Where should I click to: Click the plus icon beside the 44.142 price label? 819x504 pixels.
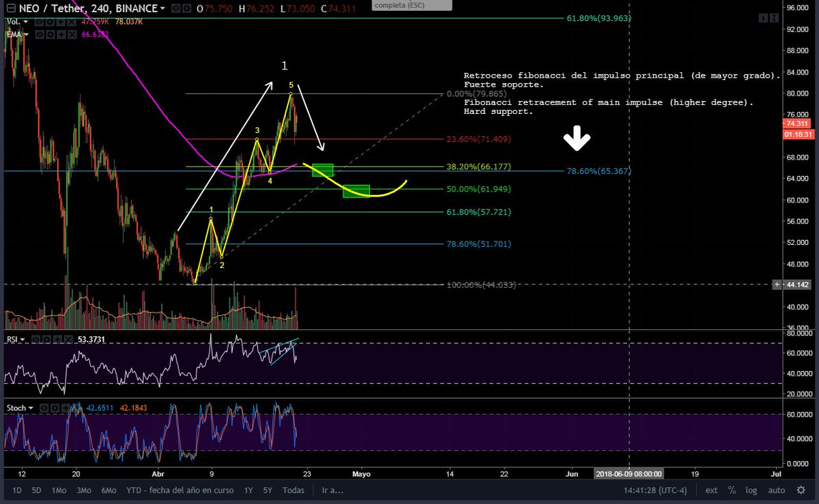777,284
